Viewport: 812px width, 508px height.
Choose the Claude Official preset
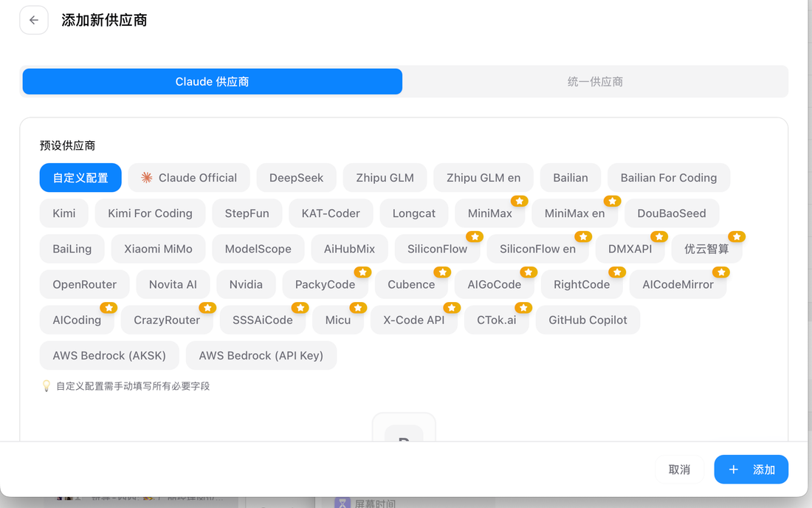point(189,178)
